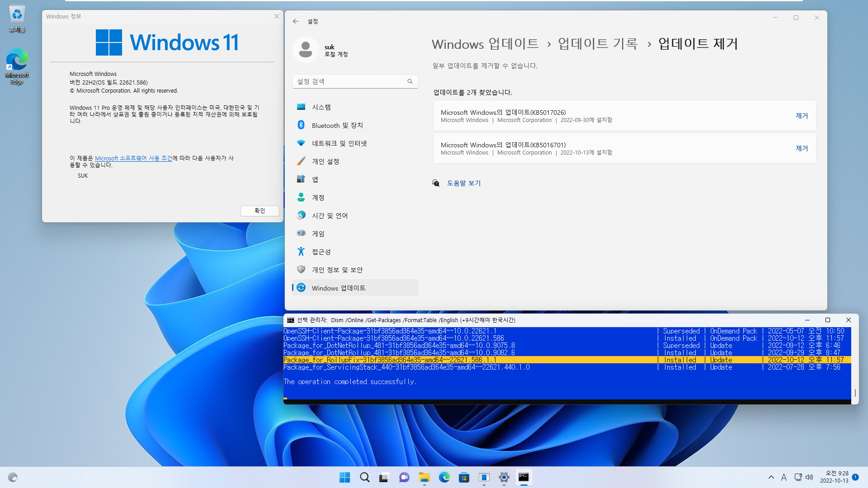
Task: Open the Recycle Bin desktop icon
Action: point(17,19)
